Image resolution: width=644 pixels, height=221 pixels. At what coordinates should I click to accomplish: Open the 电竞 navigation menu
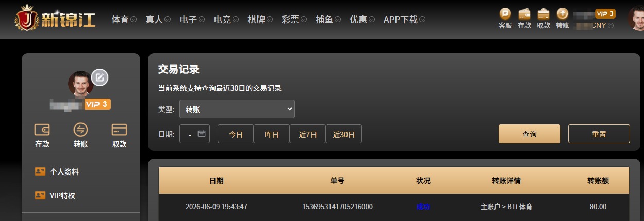click(x=226, y=20)
